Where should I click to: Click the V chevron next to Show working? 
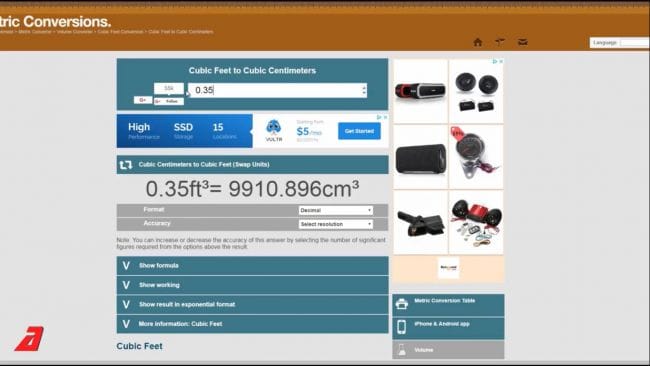[x=126, y=285]
